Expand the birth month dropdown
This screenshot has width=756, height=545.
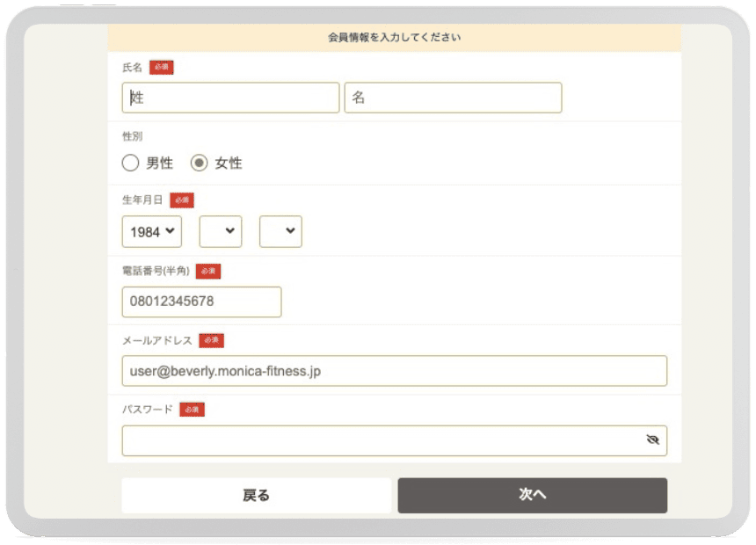pyautogui.click(x=221, y=232)
